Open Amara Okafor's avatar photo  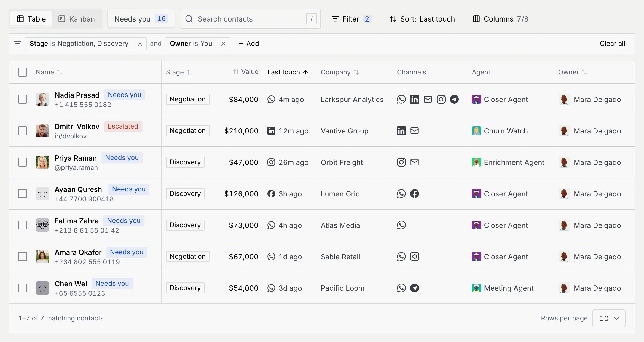click(42, 256)
